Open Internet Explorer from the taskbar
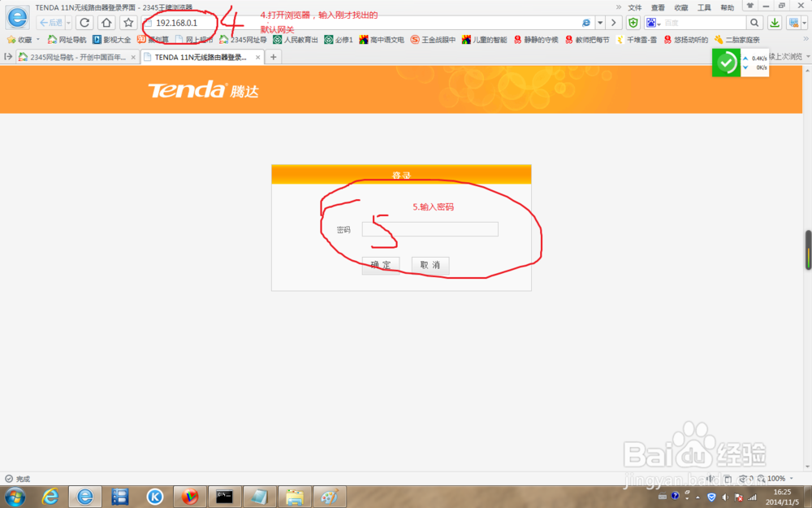812x508 pixels. [x=50, y=497]
